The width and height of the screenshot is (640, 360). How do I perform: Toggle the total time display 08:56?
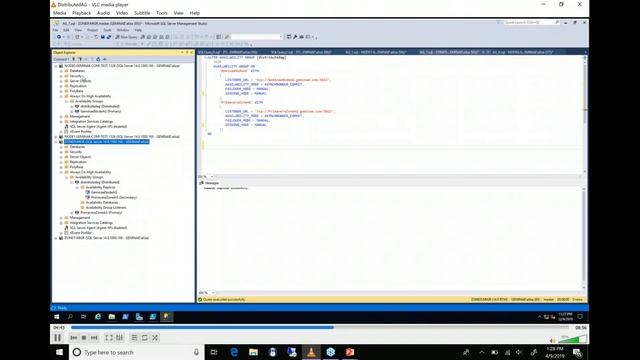(581, 328)
